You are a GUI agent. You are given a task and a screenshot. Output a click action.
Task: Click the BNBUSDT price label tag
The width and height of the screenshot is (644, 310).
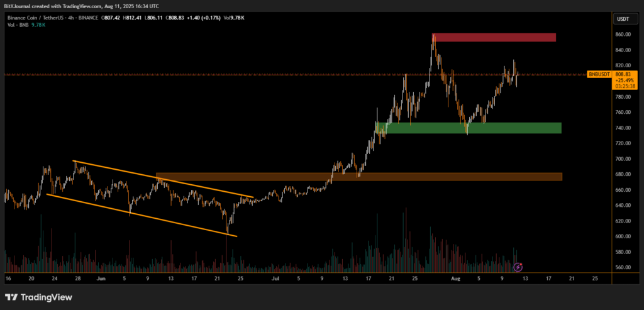click(598, 74)
